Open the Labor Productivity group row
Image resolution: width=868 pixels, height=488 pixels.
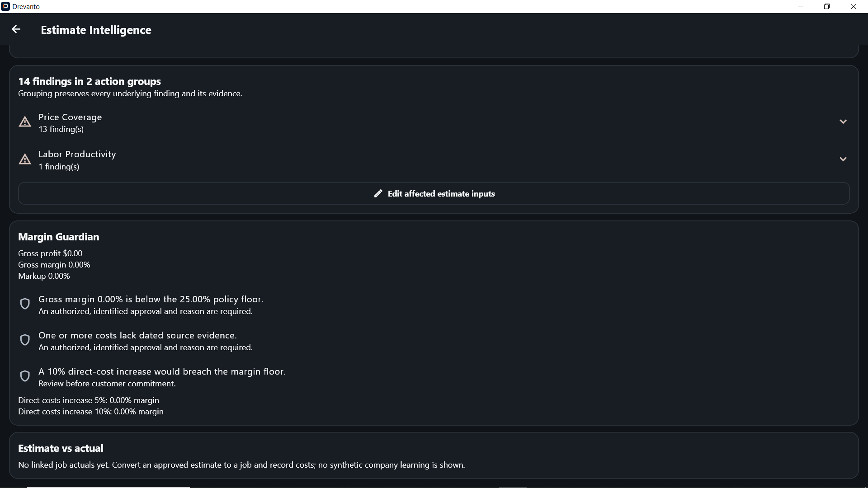434,160
